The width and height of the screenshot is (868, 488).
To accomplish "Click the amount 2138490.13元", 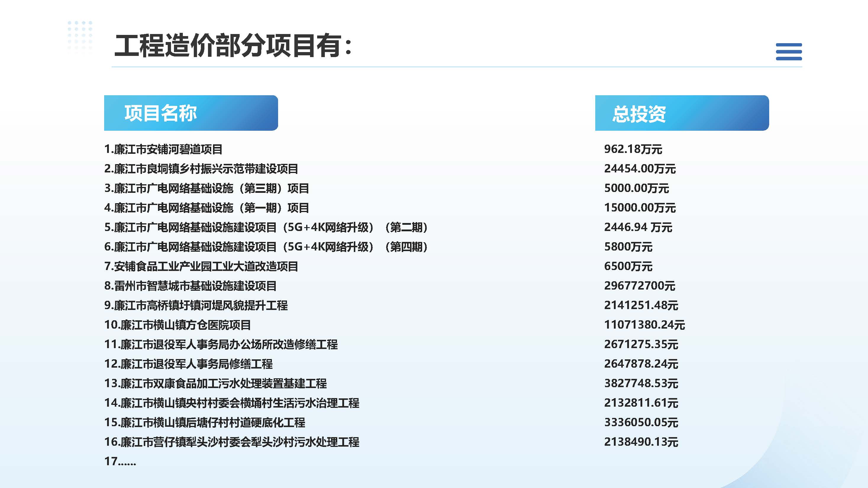I will (641, 442).
